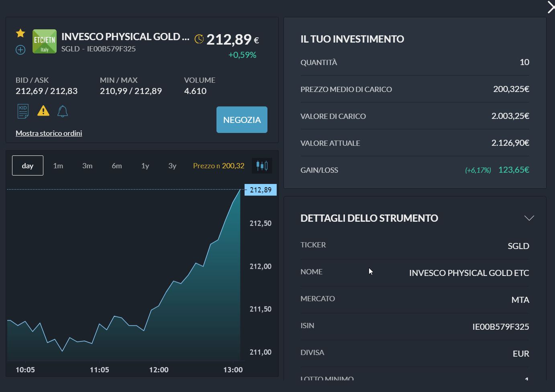Select the 1m chart period tab

click(58, 165)
